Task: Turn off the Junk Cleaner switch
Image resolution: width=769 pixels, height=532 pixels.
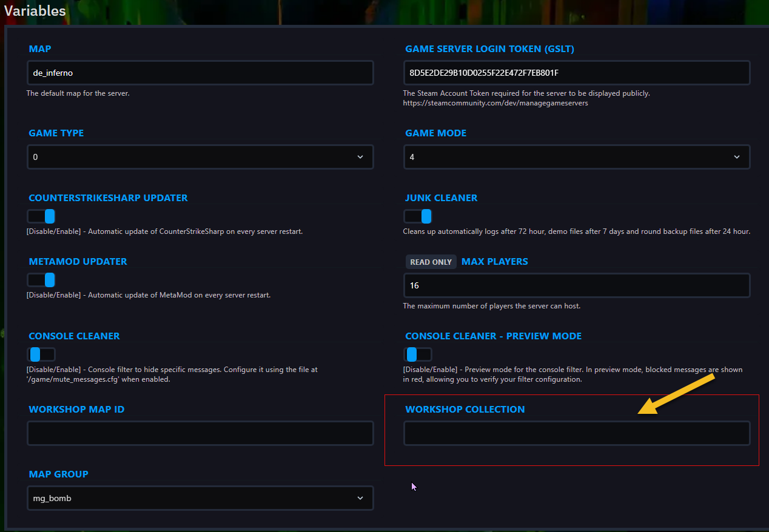Action: coord(418,216)
